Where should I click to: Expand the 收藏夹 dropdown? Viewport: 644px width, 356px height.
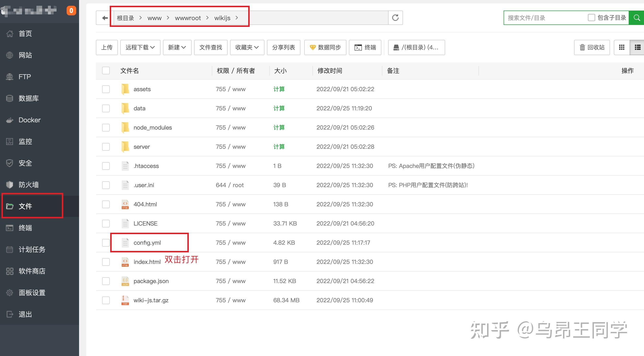coord(247,47)
